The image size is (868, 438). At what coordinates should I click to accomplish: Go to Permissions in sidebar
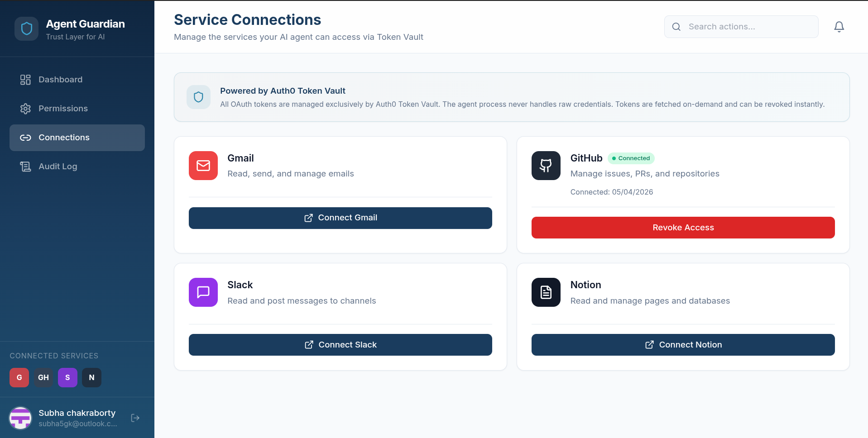(x=63, y=109)
